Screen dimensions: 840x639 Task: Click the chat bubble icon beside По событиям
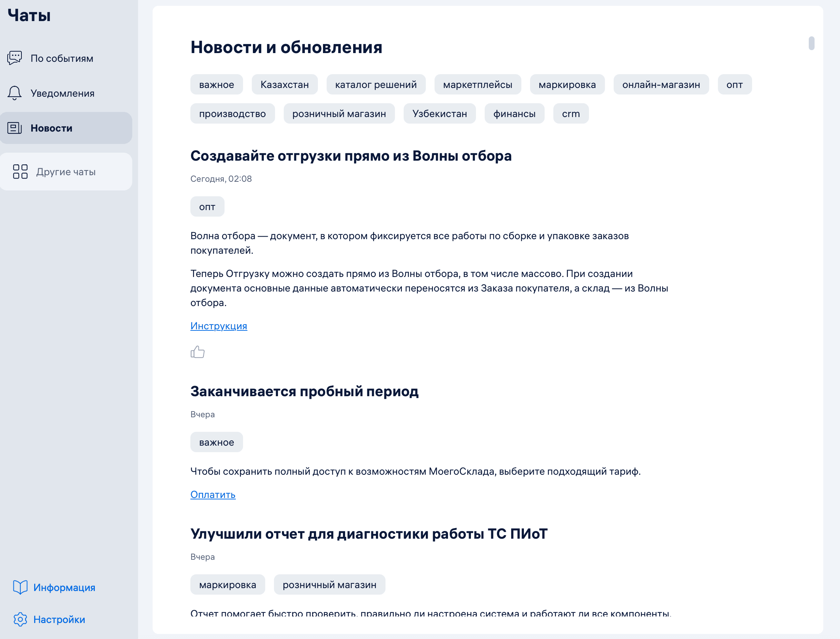15,58
